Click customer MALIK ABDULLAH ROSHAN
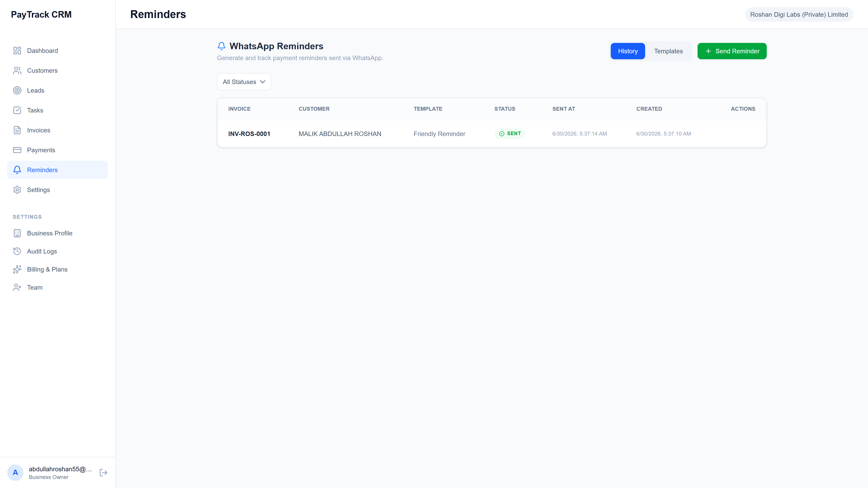Screen dimensions: 868x488 (340, 134)
